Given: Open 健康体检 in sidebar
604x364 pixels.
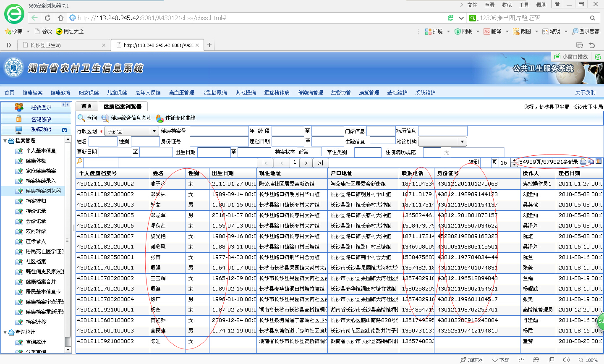Looking at the screenshot, I should [x=36, y=161].
